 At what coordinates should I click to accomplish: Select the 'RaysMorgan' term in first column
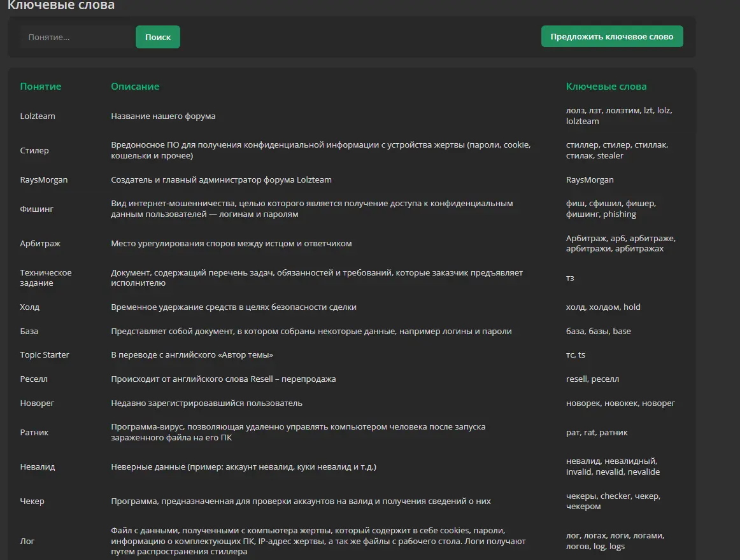[43, 179]
